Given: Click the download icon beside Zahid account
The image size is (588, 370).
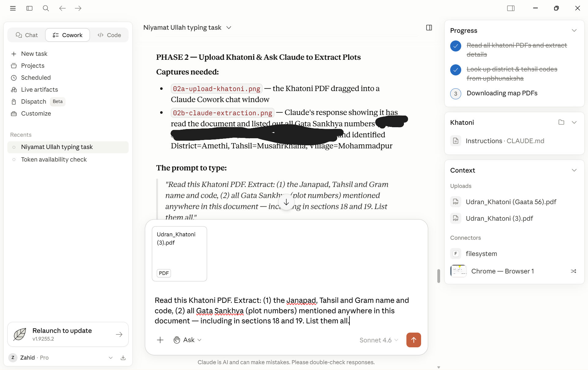Looking at the screenshot, I should click(123, 358).
